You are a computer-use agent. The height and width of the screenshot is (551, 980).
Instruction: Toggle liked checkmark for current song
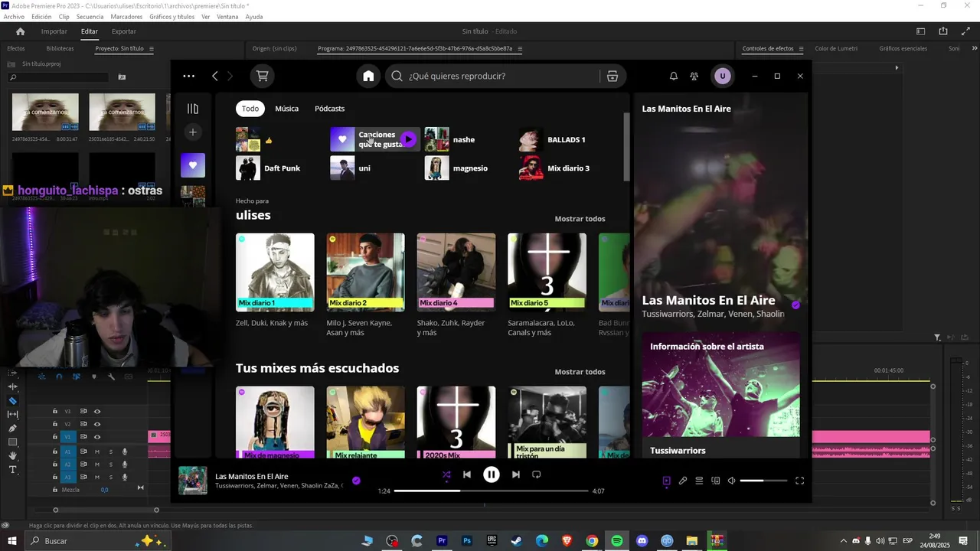tap(356, 481)
